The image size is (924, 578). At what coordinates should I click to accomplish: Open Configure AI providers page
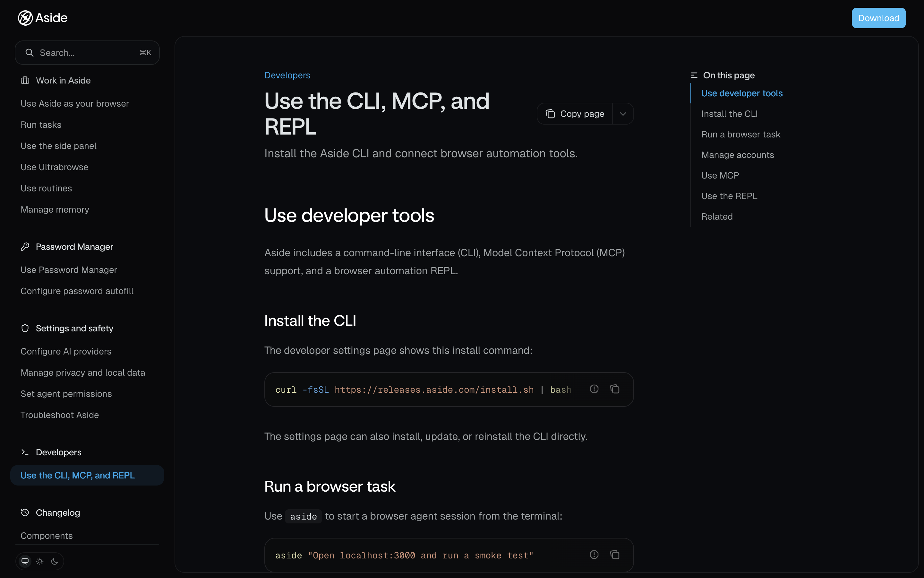point(66,351)
